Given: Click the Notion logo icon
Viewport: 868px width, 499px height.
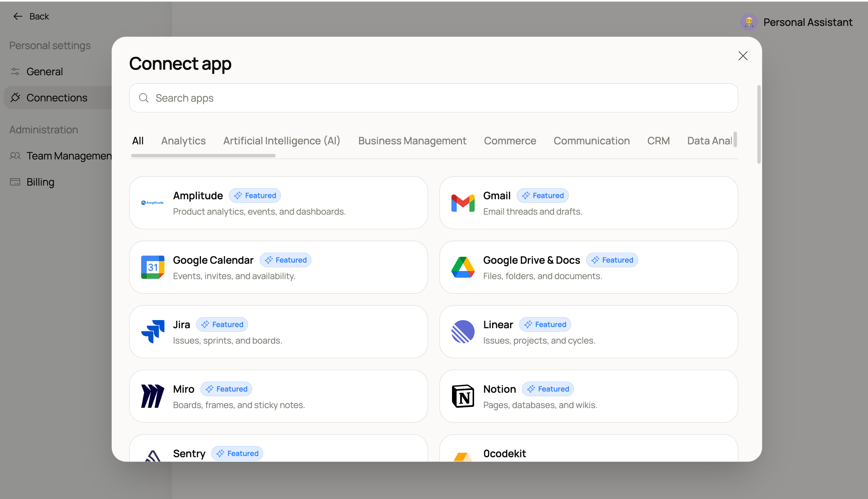Looking at the screenshot, I should coord(462,396).
